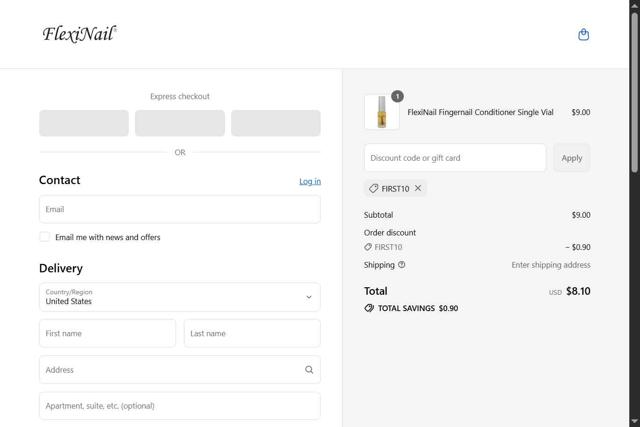Focus the First name field
Viewport: 640px width, 427px height.
click(107, 333)
